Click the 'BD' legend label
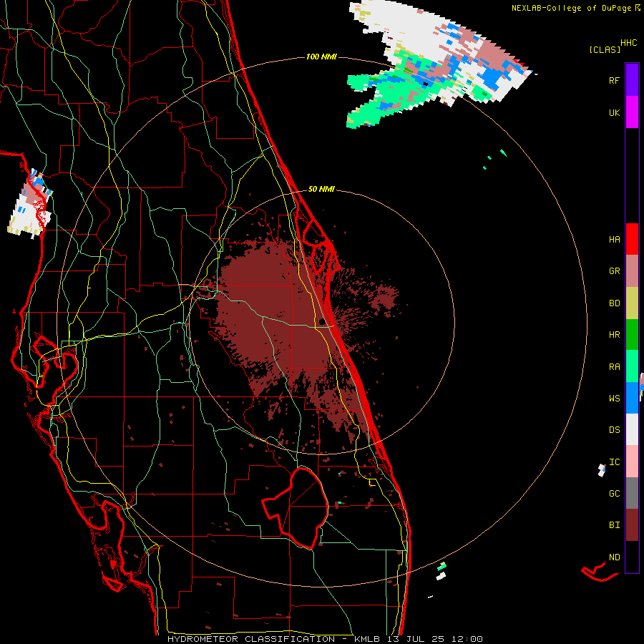The width and height of the screenshot is (644, 644). click(x=614, y=303)
